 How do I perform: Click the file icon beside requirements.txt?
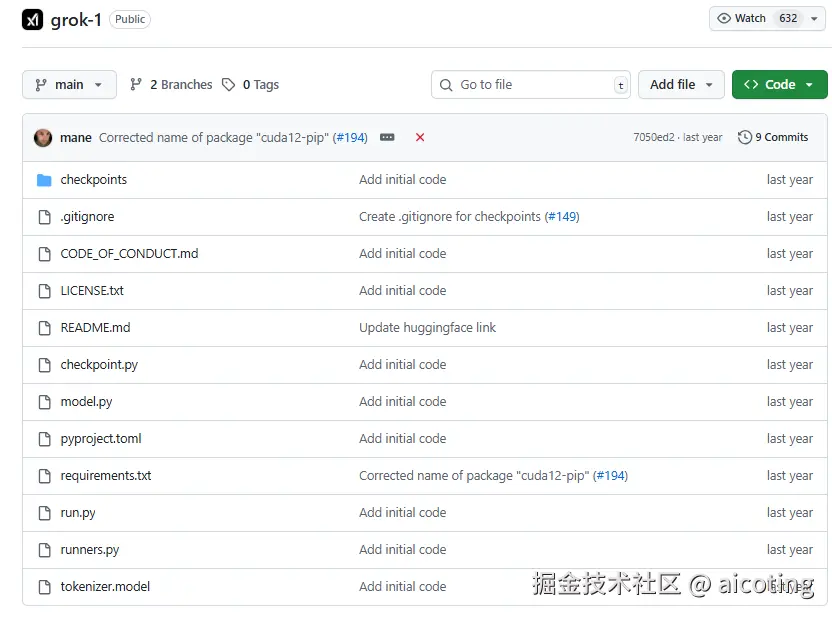pos(45,476)
